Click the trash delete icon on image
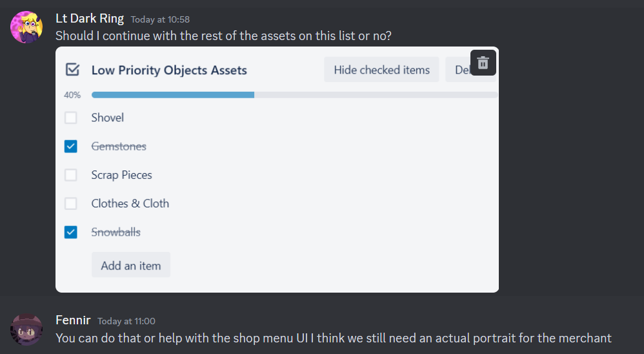Screen dimensions: 644x354 coord(483,63)
